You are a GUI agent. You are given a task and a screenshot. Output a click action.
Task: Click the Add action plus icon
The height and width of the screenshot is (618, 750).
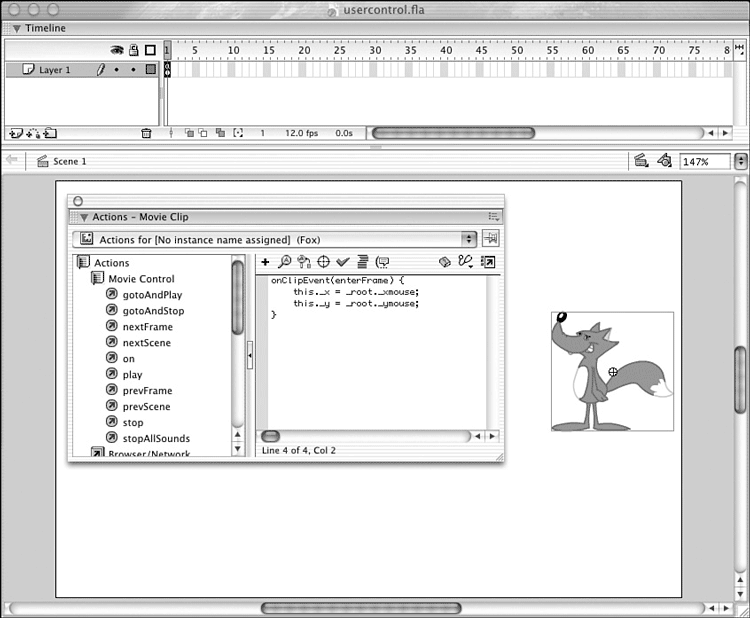click(x=265, y=262)
